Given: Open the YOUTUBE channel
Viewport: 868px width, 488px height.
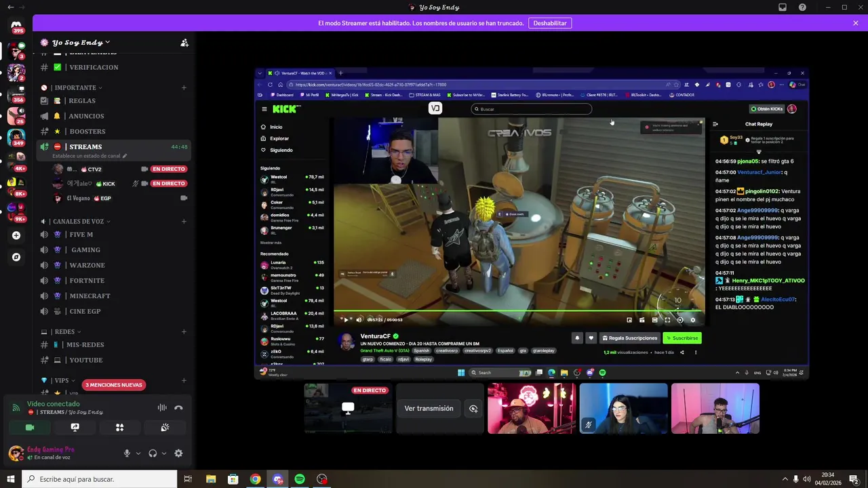Looking at the screenshot, I should (113, 360).
